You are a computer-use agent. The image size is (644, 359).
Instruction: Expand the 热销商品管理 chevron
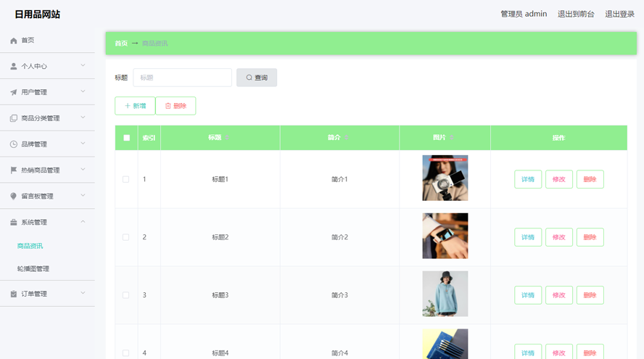(x=83, y=169)
